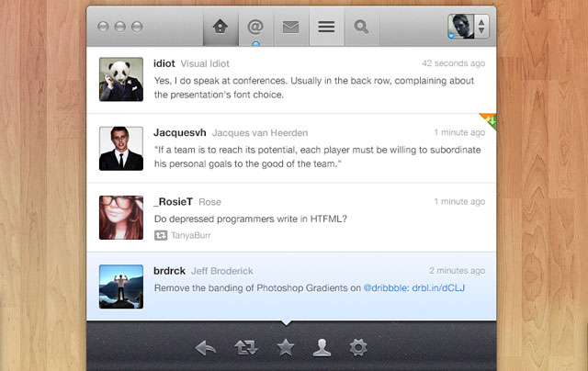Click the username idiot
Image resolution: width=588 pixels, height=371 pixels.
coord(164,63)
